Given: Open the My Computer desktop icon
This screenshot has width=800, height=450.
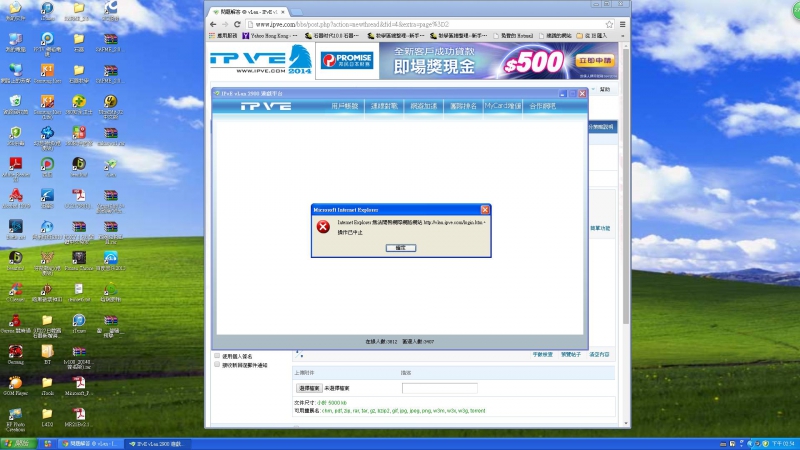Looking at the screenshot, I should (x=15, y=43).
